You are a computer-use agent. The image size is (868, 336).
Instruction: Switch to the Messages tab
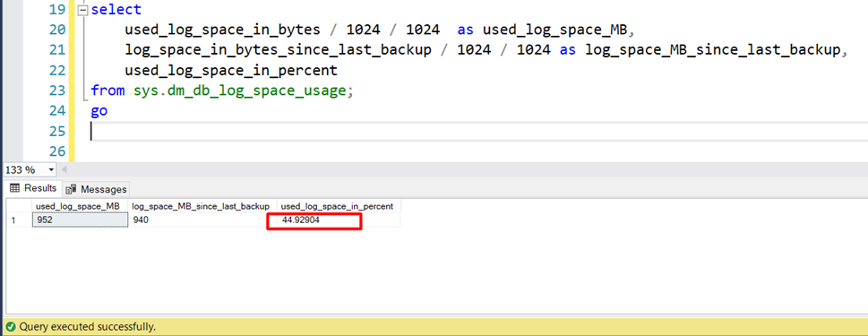(97, 189)
